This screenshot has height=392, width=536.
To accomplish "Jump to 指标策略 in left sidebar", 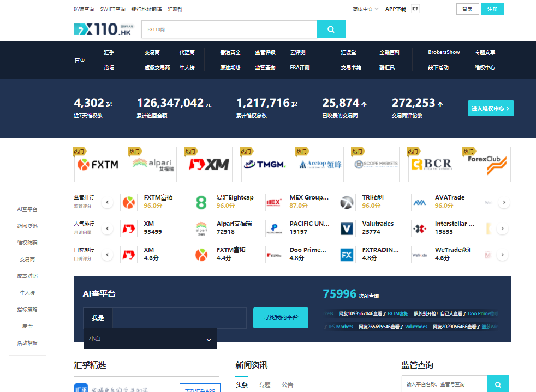I will [x=27, y=309].
